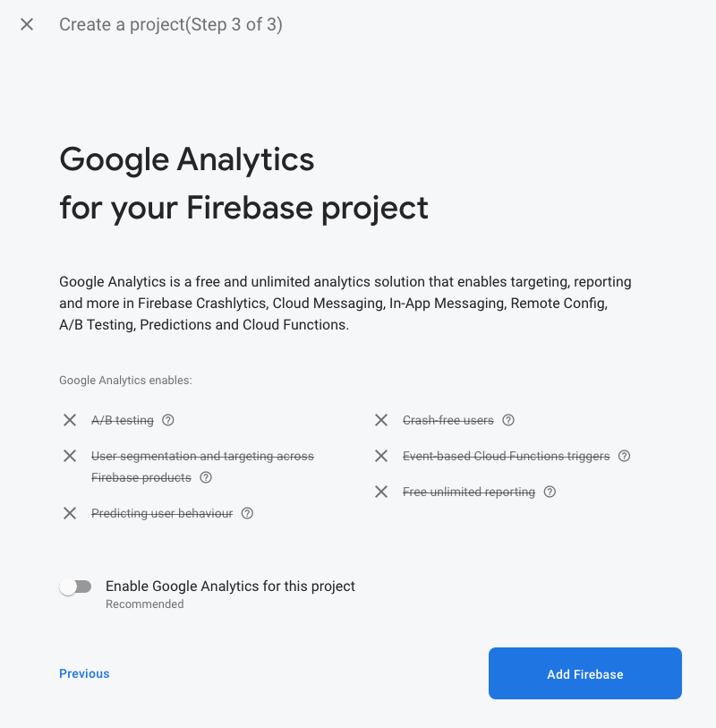Click help icon beside Free unlimited reporting
This screenshot has height=728, width=716.
(550, 492)
